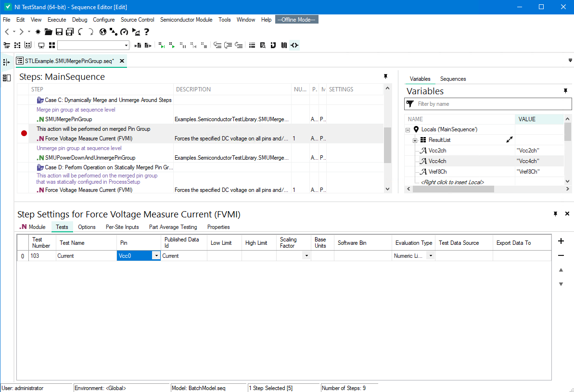
Task: Open the Evaluation Type dropdown
Action: point(430,256)
